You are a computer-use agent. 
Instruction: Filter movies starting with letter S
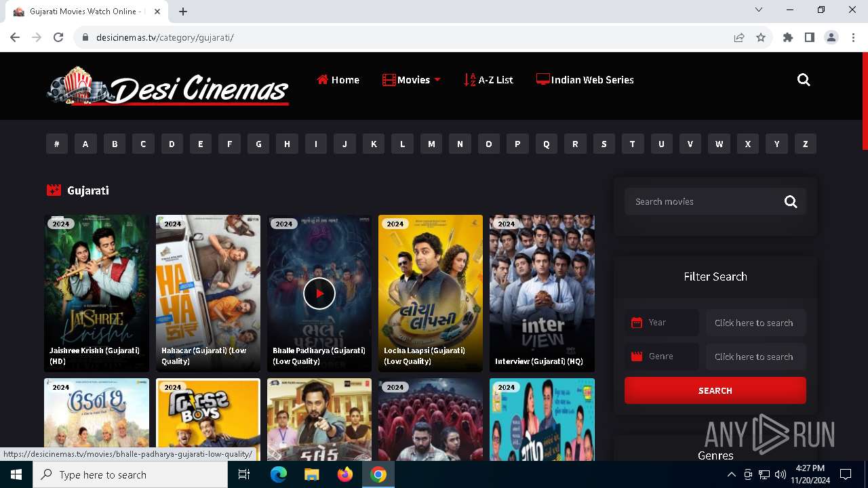pyautogui.click(x=604, y=144)
